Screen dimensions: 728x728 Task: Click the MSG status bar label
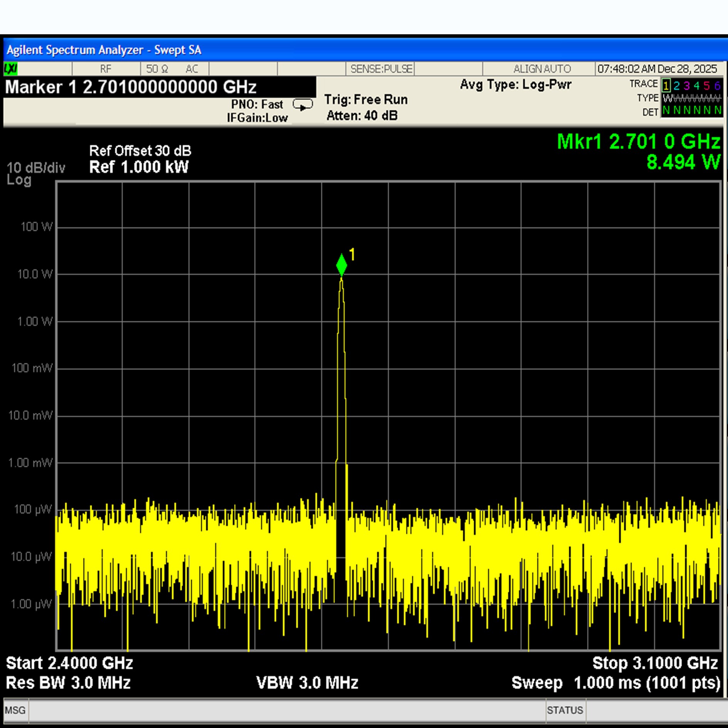(x=15, y=710)
